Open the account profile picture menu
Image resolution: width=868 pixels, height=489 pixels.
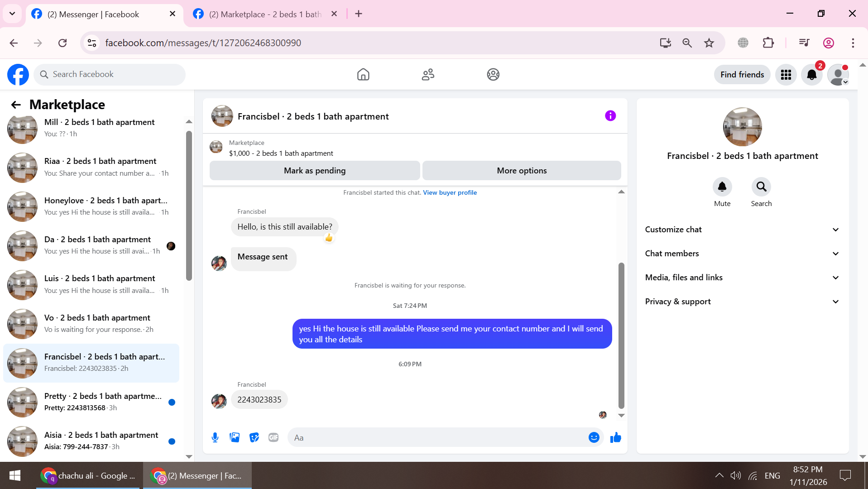click(838, 75)
